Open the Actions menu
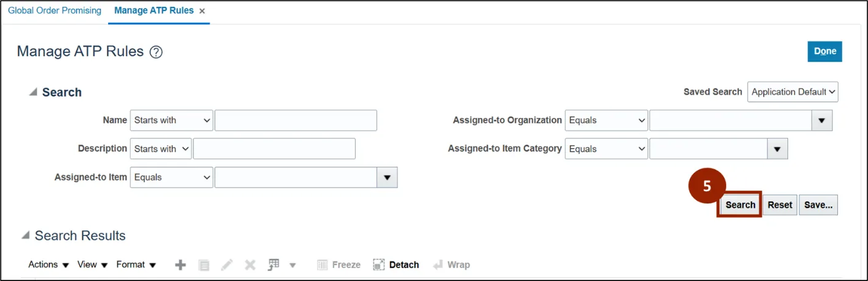 point(48,265)
